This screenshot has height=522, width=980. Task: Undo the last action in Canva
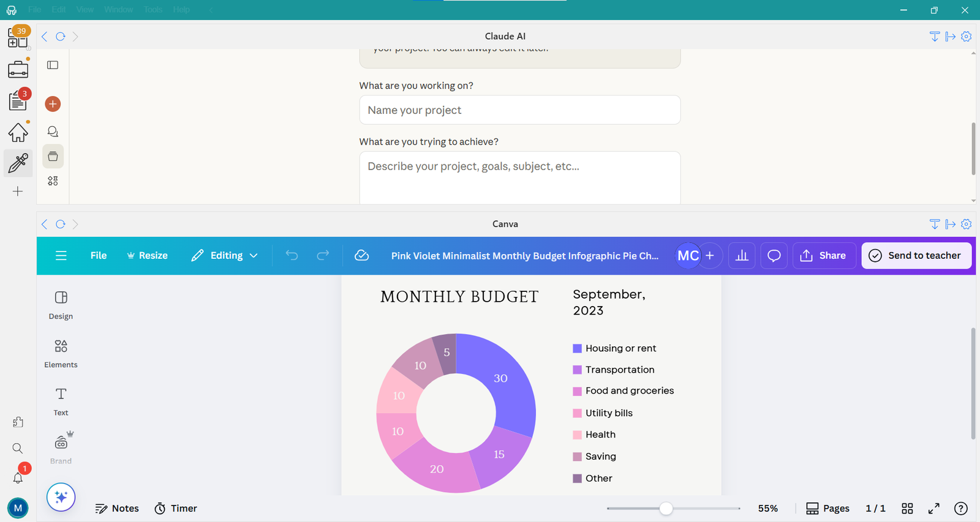tap(292, 256)
